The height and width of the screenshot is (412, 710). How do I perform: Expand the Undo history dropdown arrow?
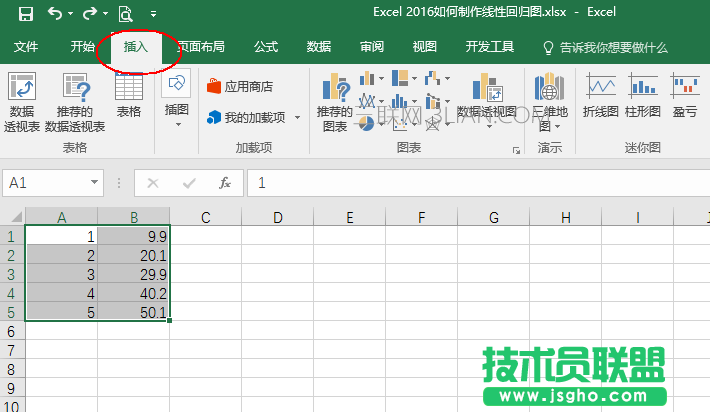tap(70, 14)
